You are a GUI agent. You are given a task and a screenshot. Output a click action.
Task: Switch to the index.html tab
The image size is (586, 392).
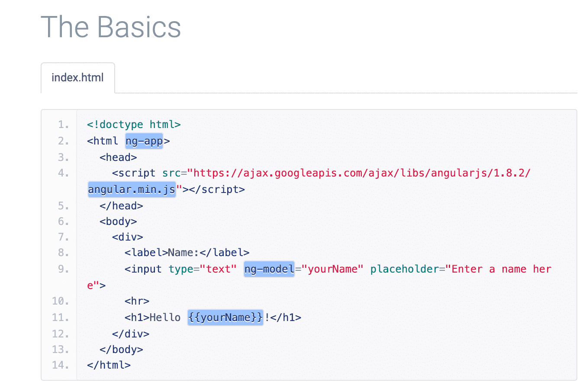77,78
